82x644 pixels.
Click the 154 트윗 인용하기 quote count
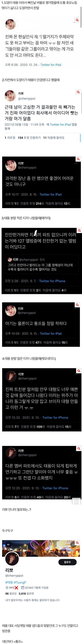pos(29,138)
